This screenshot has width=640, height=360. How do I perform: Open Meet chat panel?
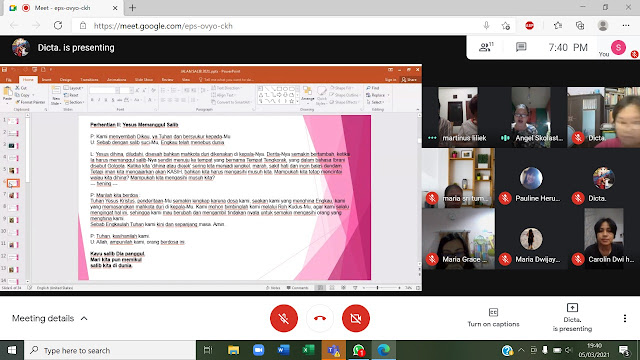pos(521,47)
